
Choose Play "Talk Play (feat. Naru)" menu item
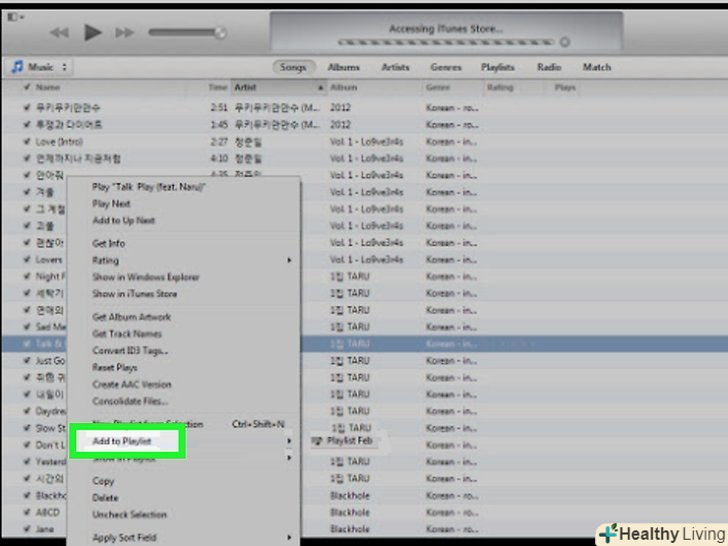(x=149, y=187)
